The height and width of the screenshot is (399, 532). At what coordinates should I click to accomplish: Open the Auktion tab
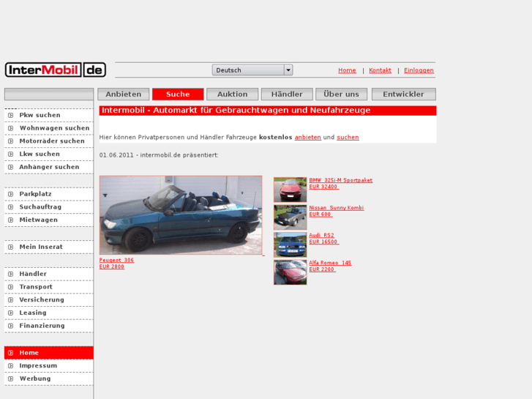[x=233, y=94]
